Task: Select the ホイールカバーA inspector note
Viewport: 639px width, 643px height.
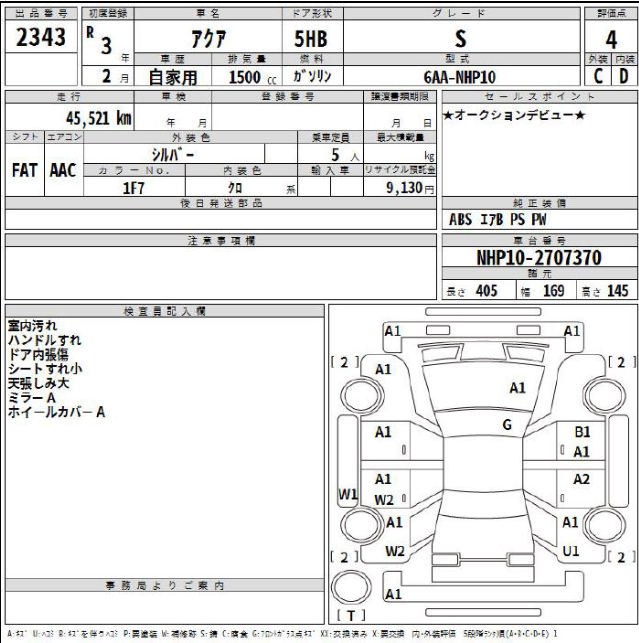Action: coord(56,411)
